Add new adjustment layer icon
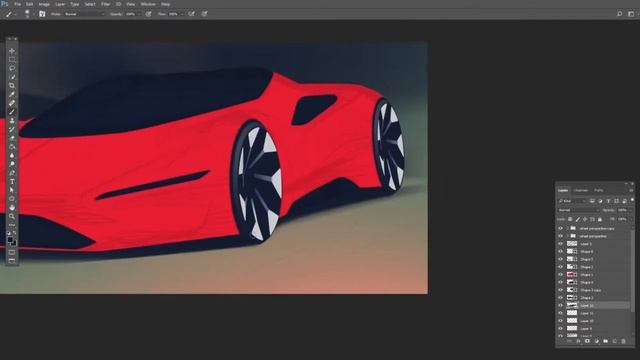The height and width of the screenshot is (360, 640). [x=596, y=341]
